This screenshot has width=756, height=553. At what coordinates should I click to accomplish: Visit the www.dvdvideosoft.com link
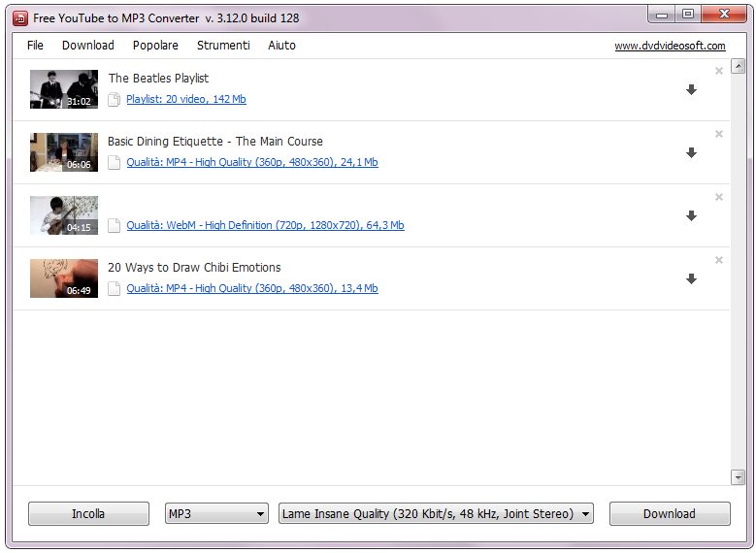[670, 46]
